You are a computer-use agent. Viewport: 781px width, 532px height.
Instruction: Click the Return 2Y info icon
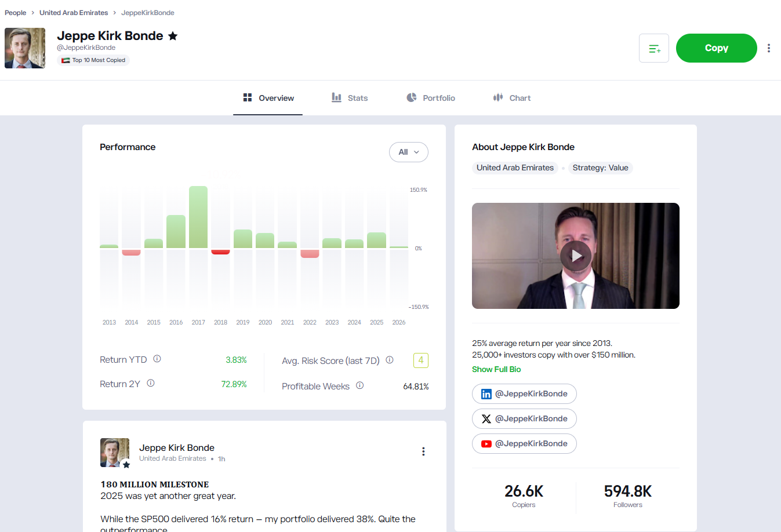151,384
